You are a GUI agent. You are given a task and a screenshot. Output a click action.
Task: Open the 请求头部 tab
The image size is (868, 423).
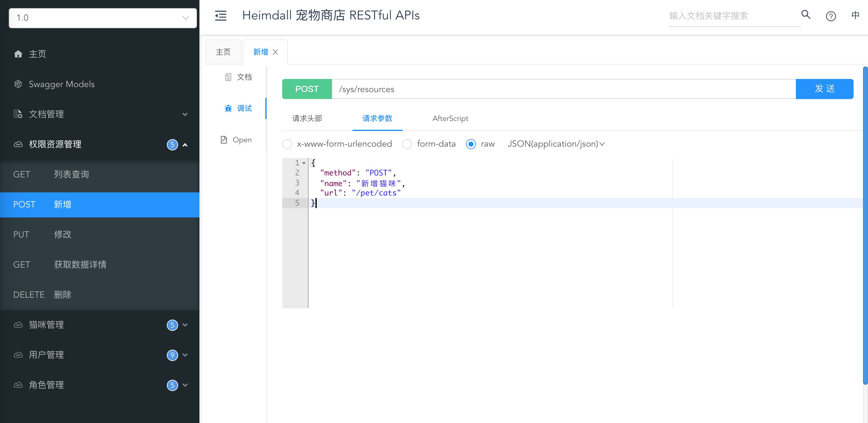(307, 118)
